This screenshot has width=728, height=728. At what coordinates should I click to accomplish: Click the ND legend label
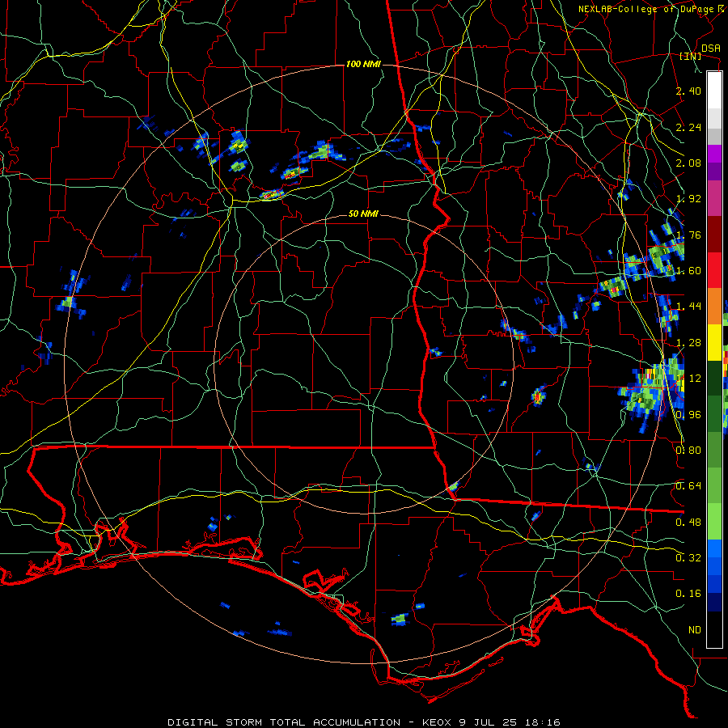pos(695,630)
